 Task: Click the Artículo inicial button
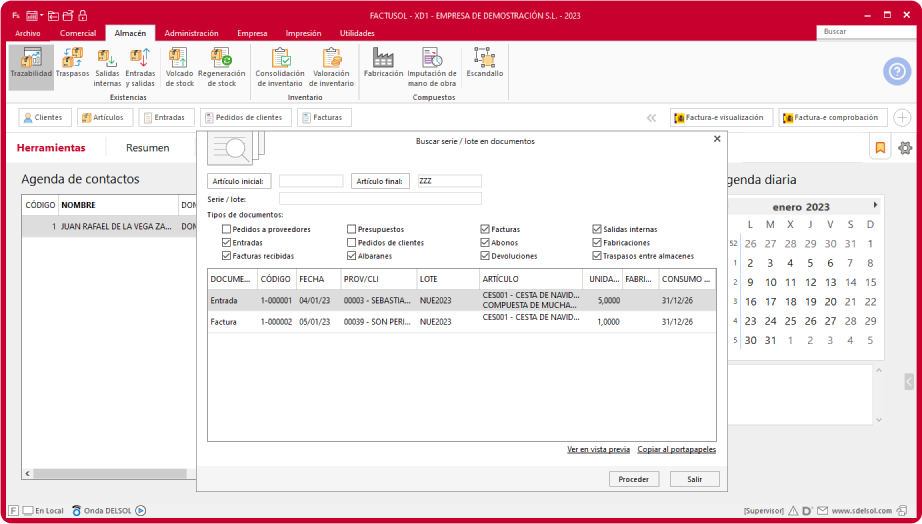coord(239,181)
